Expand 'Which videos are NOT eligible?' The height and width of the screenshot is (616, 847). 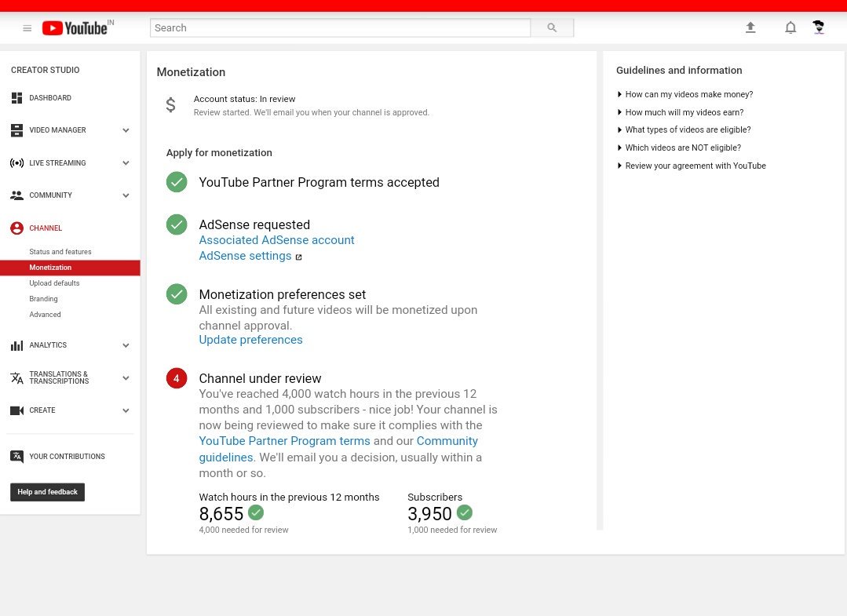(x=679, y=148)
